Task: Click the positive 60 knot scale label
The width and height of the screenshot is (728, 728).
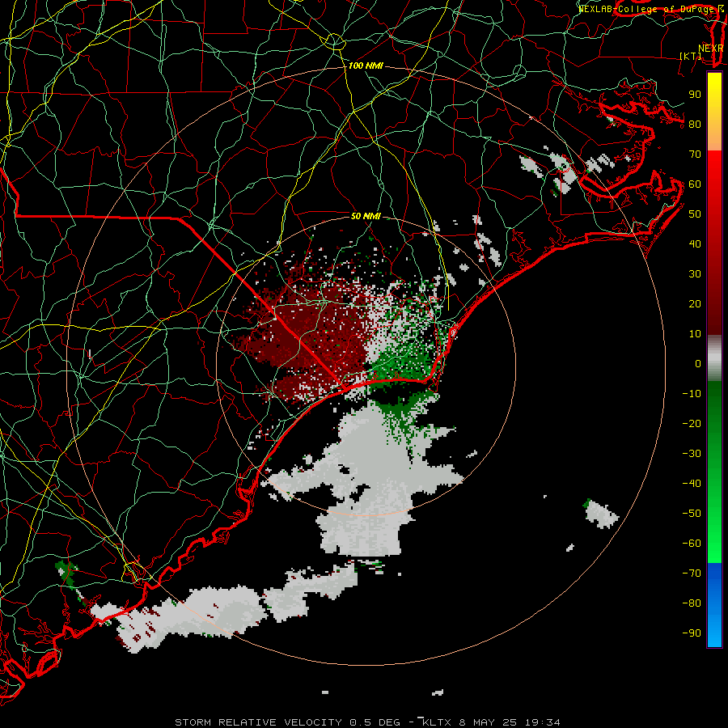Action: pos(695,184)
